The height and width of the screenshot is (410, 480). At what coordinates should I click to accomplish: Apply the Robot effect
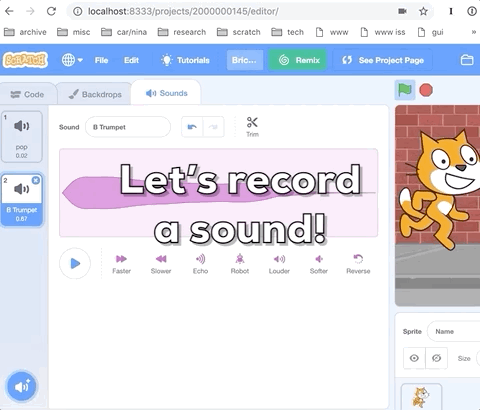coord(240,264)
